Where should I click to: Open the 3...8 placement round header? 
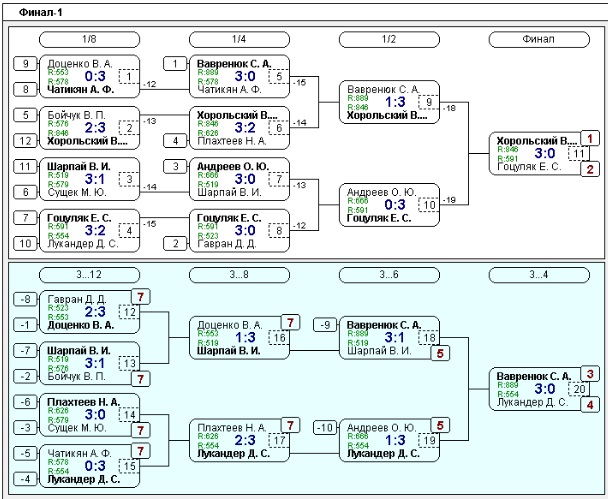pos(239,275)
